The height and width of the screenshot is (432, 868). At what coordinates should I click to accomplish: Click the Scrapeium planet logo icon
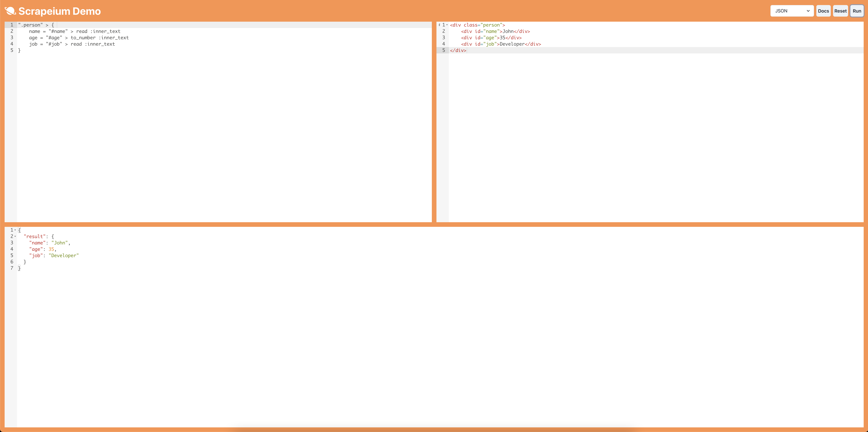point(10,11)
